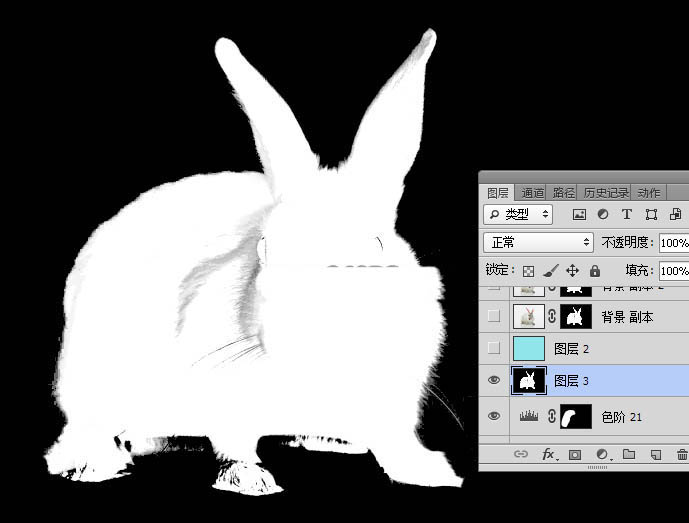Click the lock all padlock icon

coord(595,271)
